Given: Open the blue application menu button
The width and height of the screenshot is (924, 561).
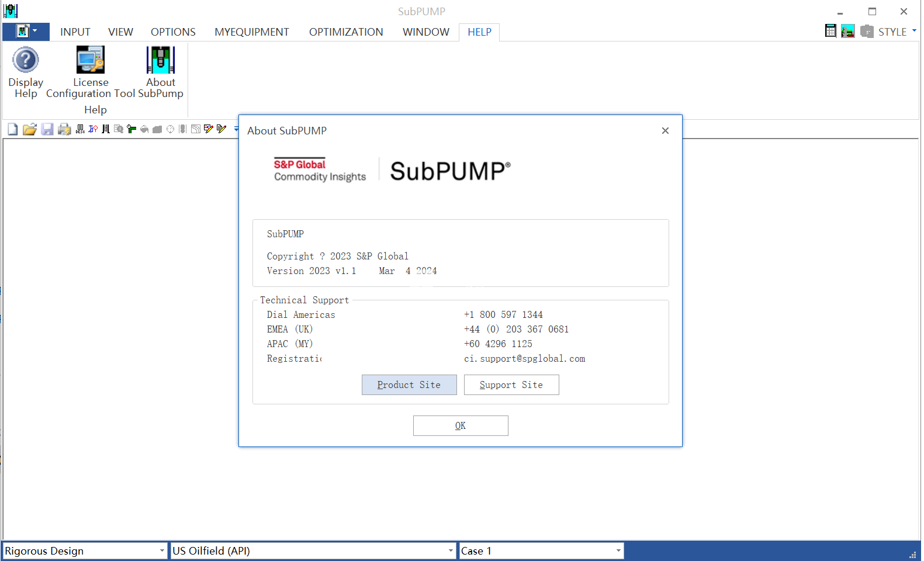Looking at the screenshot, I should tap(26, 32).
